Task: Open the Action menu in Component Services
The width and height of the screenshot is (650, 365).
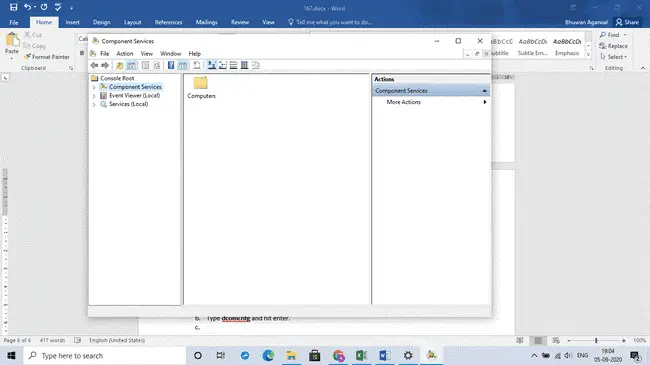Action: (x=124, y=54)
